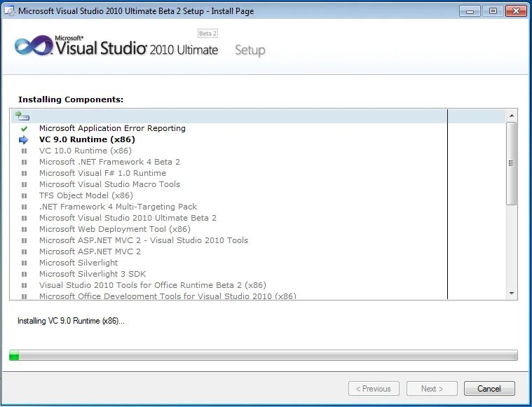
Task: Select Microsoft Silverlight 3 SDK row
Action: tap(93, 274)
